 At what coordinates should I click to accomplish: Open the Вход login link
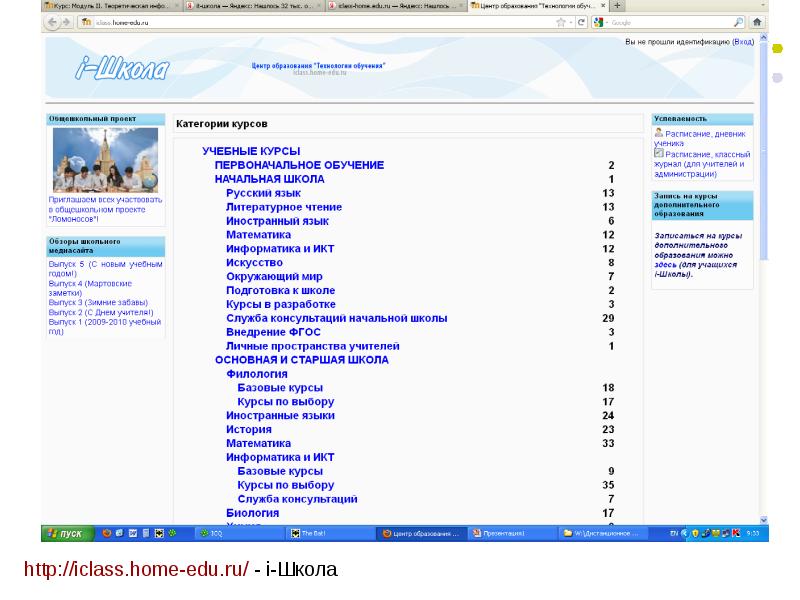point(743,43)
